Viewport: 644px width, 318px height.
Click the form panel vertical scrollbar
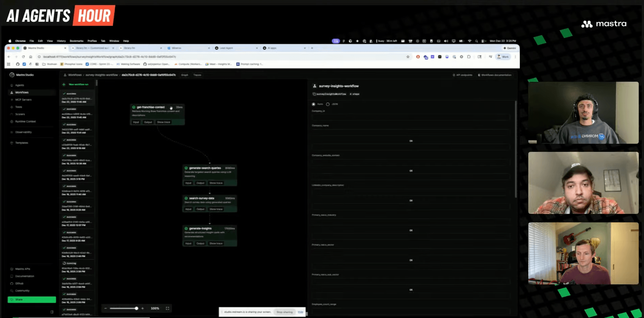coord(516,149)
